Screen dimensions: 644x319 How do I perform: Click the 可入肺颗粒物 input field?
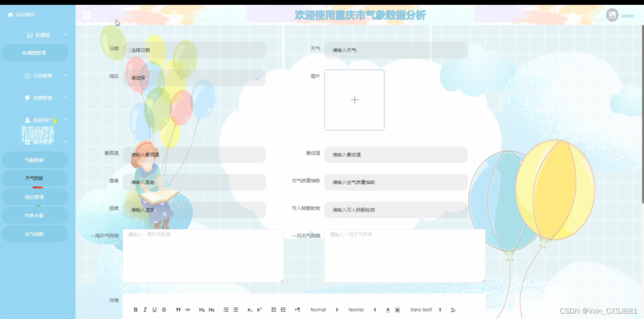pyautogui.click(x=396, y=210)
